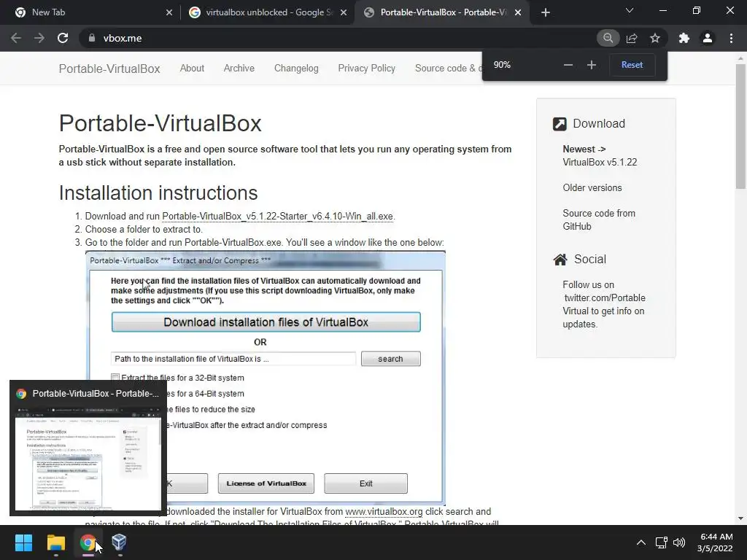Open the Chrome profile icon

tap(708, 38)
